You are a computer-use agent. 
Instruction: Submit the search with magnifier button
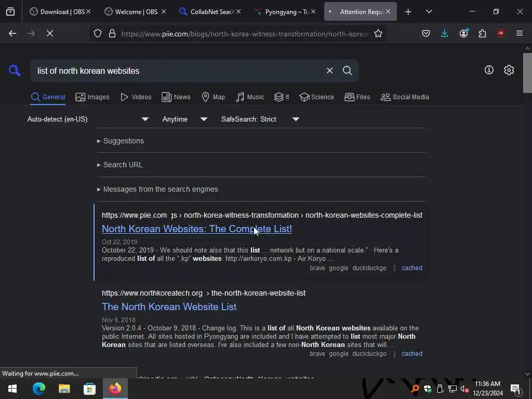[x=347, y=71]
